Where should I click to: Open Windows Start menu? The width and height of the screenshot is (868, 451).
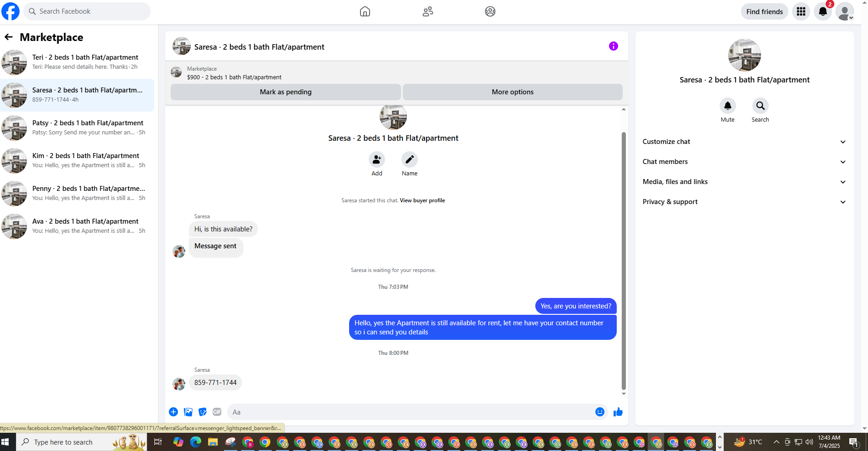click(x=5, y=442)
